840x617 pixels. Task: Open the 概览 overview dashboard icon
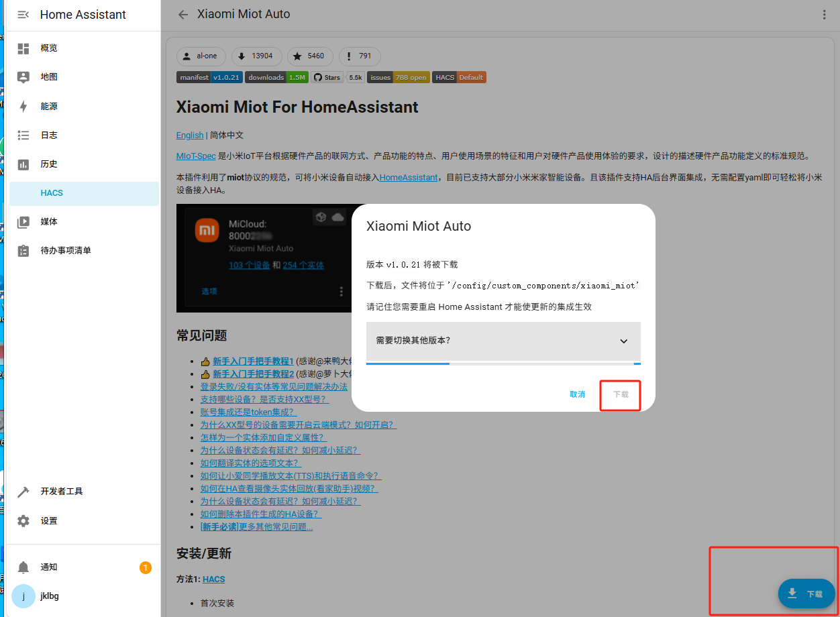tap(23, 48)
